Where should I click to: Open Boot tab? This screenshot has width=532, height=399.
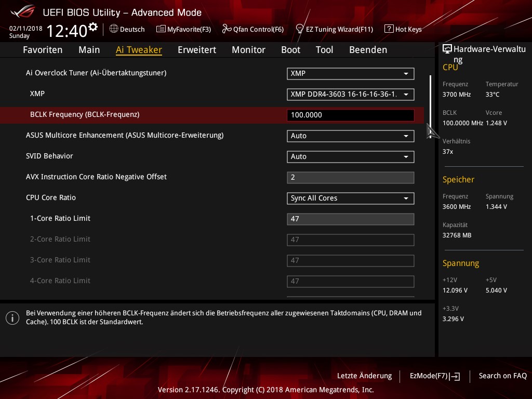290,50
